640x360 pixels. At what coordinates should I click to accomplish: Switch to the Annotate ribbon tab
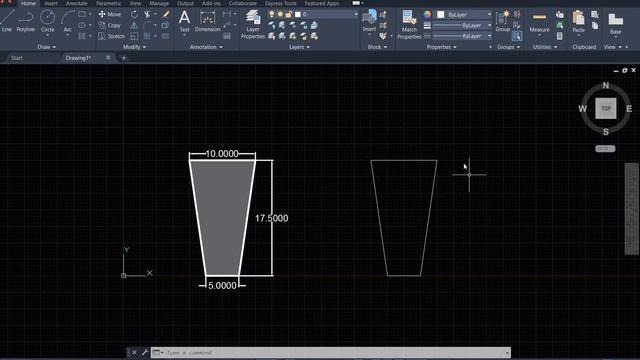point(77,3)
